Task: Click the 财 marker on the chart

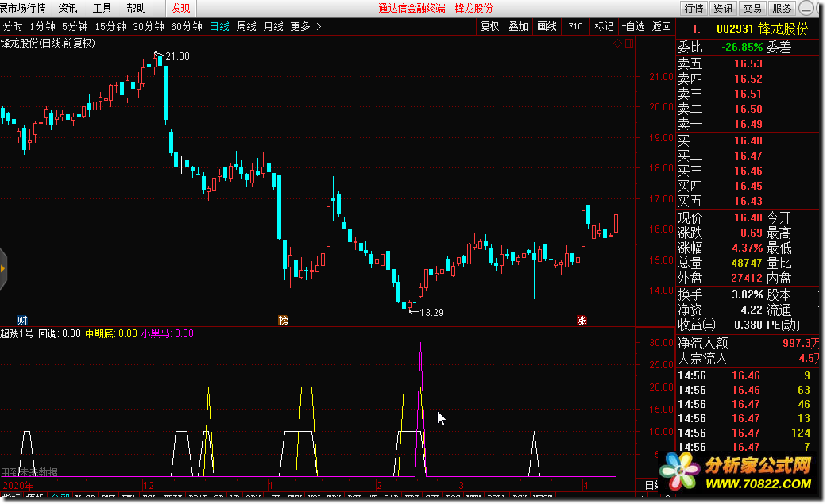Action: point(22,320)
